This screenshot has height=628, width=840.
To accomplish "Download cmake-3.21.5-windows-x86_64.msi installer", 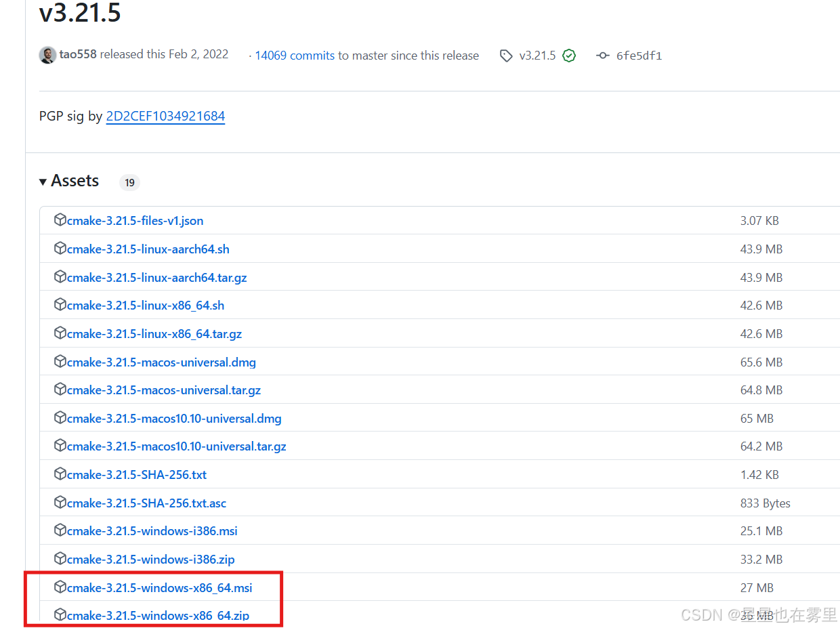I will click(159, 587).
